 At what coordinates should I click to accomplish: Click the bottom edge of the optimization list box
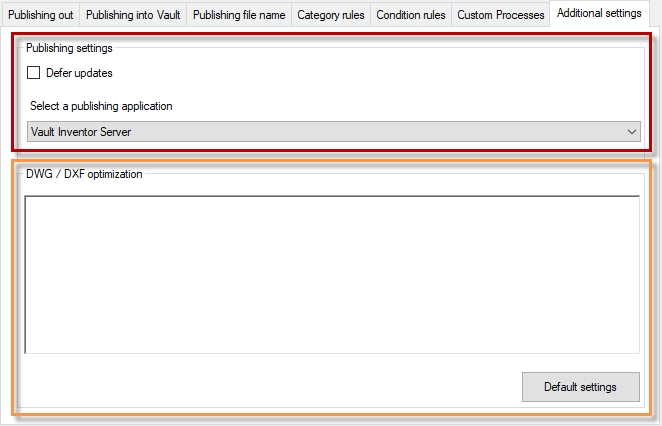click(x=331, y=352)
